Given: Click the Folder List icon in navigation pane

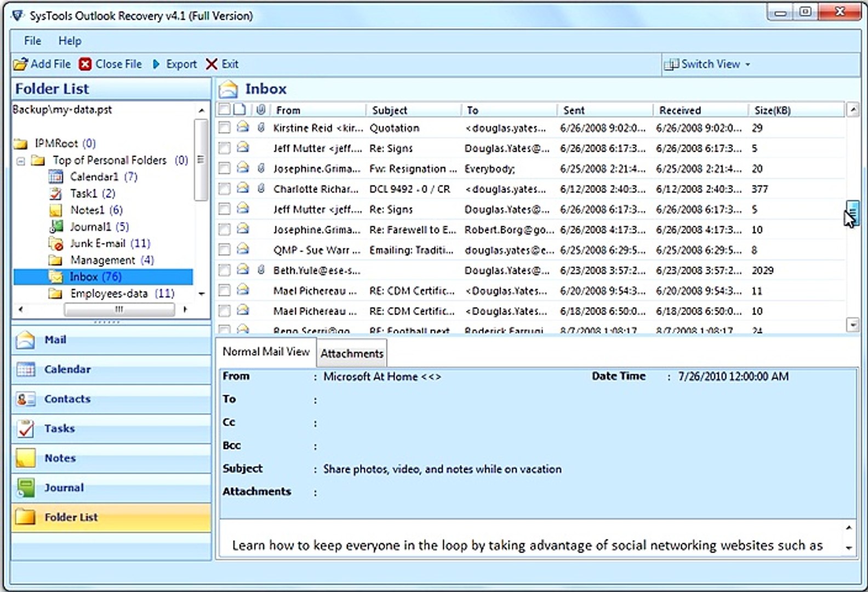Looking at the screenshot, I should coord(26,517).
